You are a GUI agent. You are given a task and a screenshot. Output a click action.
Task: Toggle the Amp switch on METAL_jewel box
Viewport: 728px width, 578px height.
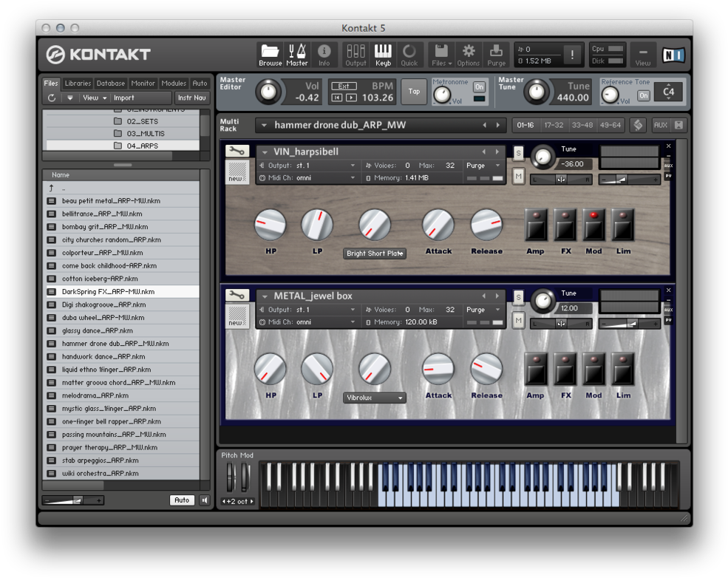click(x=535, y=369)
